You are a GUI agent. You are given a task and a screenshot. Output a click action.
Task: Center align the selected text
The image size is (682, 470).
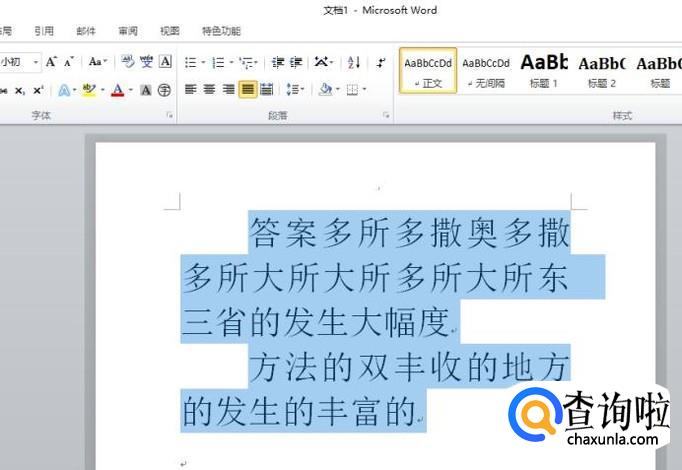point(210,90)
